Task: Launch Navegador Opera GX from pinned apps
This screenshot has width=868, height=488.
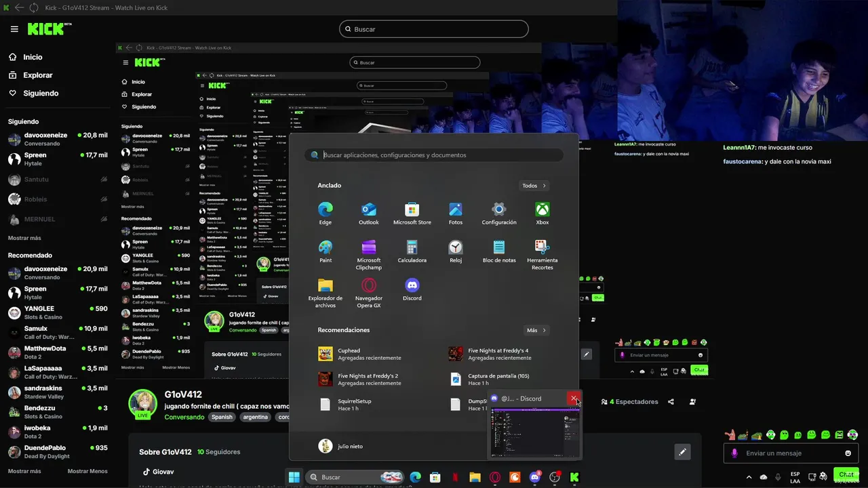Action: tap(369, 293)
